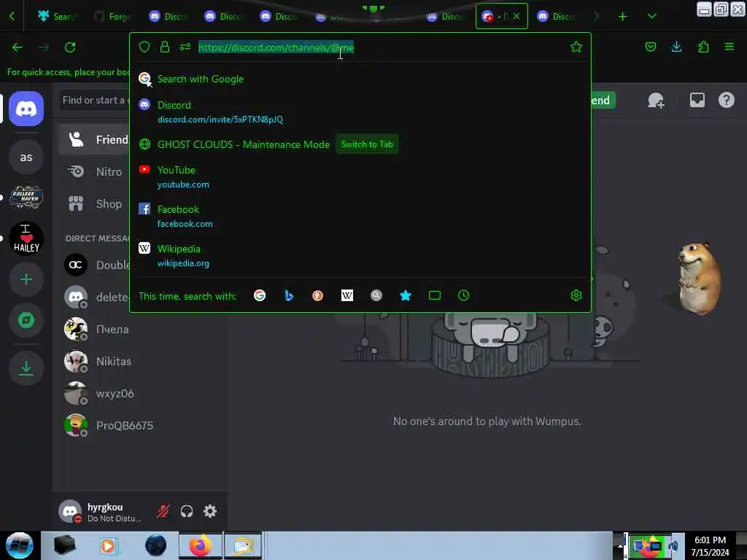This screenshot has width=747, height=560.
Task: Toggle the headphones deafen icon
Action: 186,511
